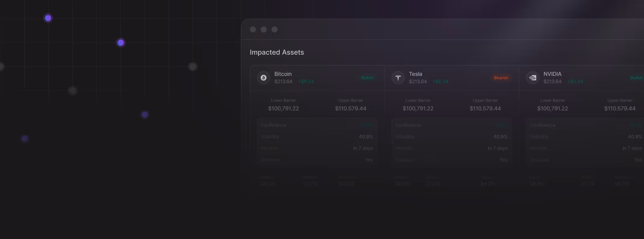Select the Tesla asset name
The width and height of the screenshot is (644, 239).
415,74
